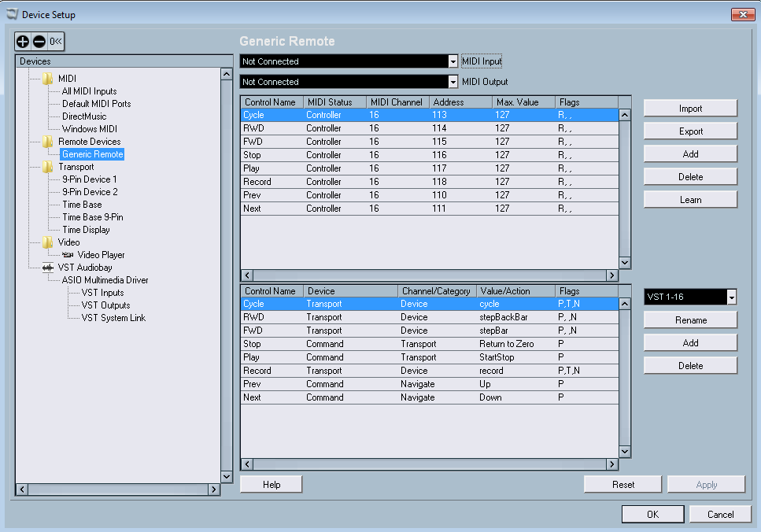Click the Rename bank button

(690, 320)
